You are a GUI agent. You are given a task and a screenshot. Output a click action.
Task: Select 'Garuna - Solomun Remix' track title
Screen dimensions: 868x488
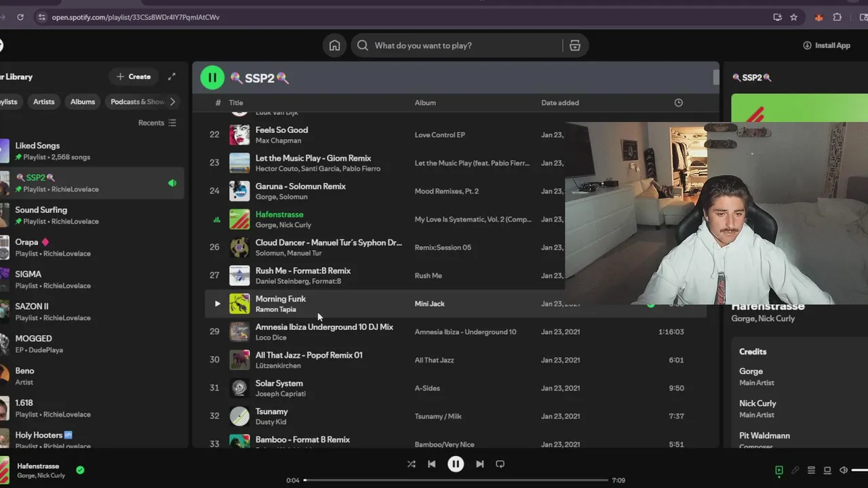tap(300, 186)
